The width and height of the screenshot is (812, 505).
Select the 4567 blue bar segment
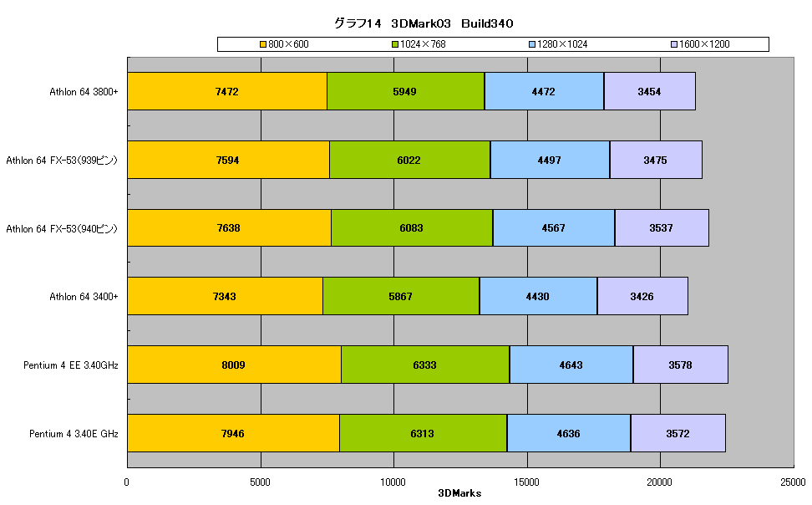coord(554,228)
